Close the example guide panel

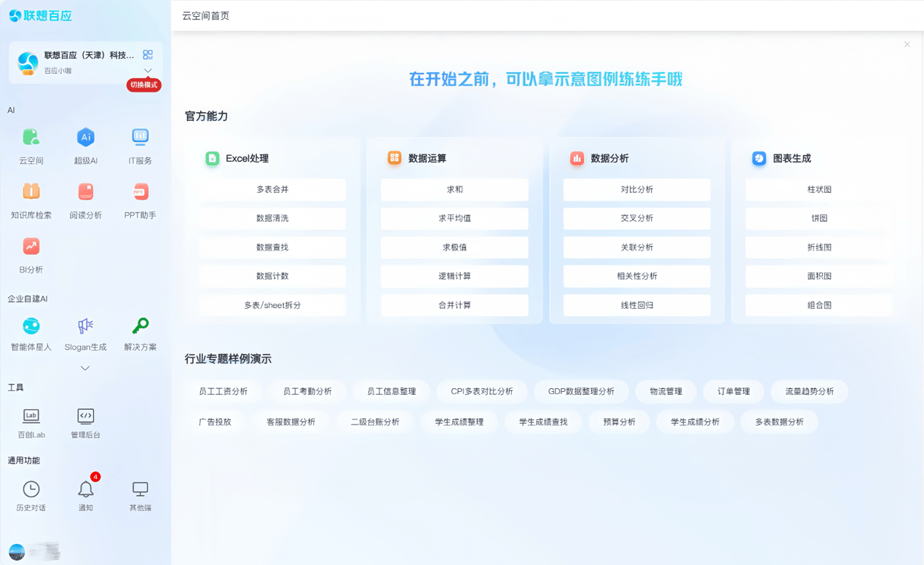coord(907,44)
